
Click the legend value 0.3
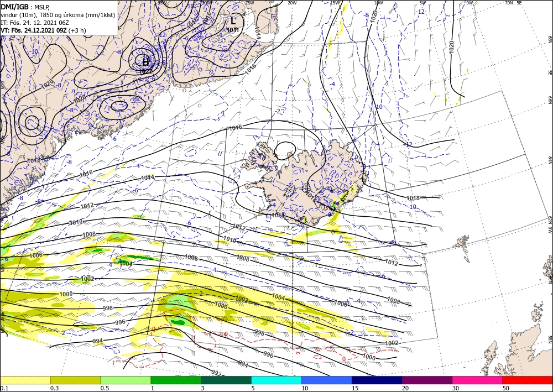54,388
